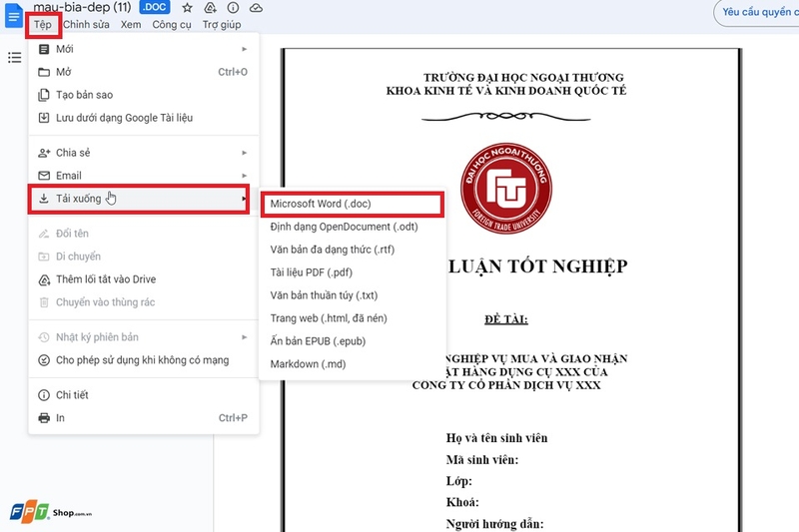Download as OpenDocument (.odt)
Screen dimensions: 799x532
pos(353,227)
